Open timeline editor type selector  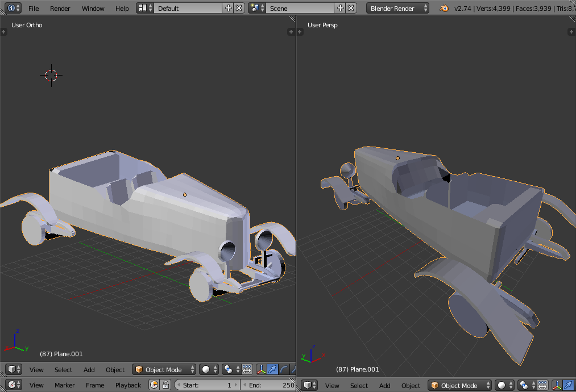(13, 385)
